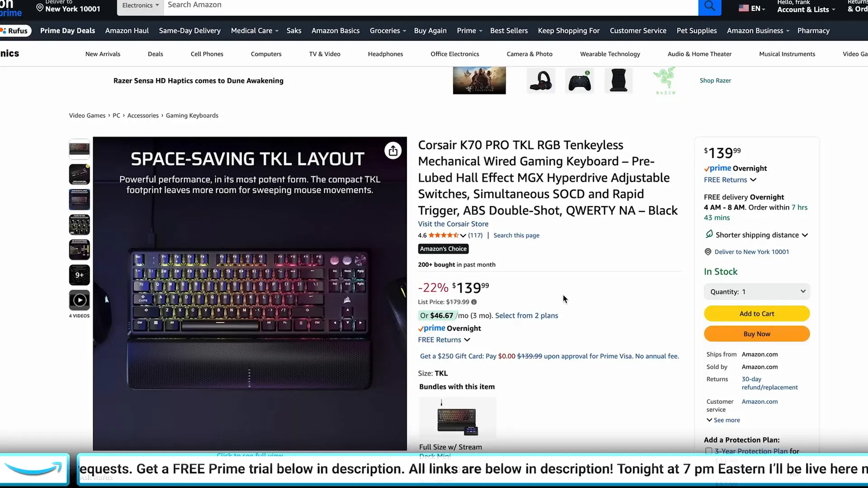Image resolution: width=868 pixels, height=488 pixels.
Task: Click the Add to Cart button
Action: pyautogui.click(x=757, y=313)
